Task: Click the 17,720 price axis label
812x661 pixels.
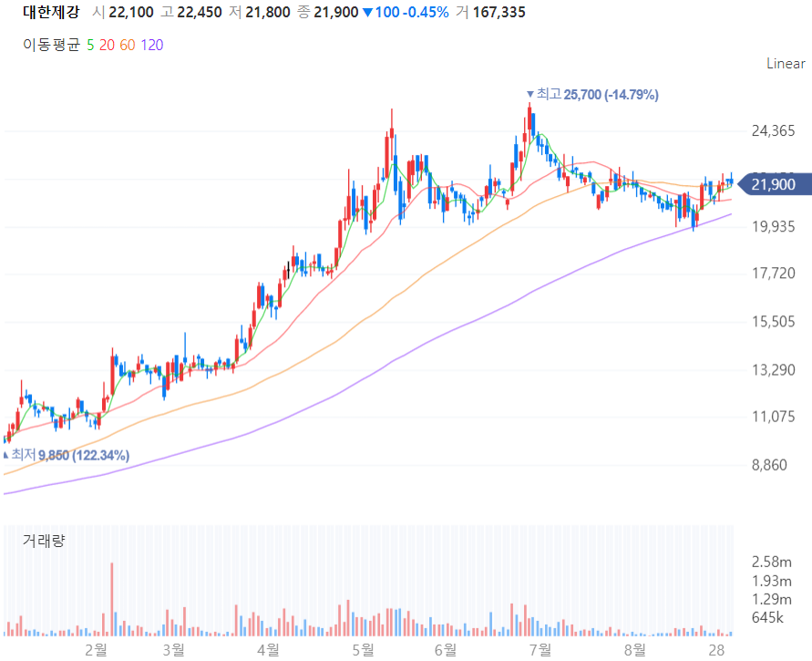Action: (x=773, y=274)
